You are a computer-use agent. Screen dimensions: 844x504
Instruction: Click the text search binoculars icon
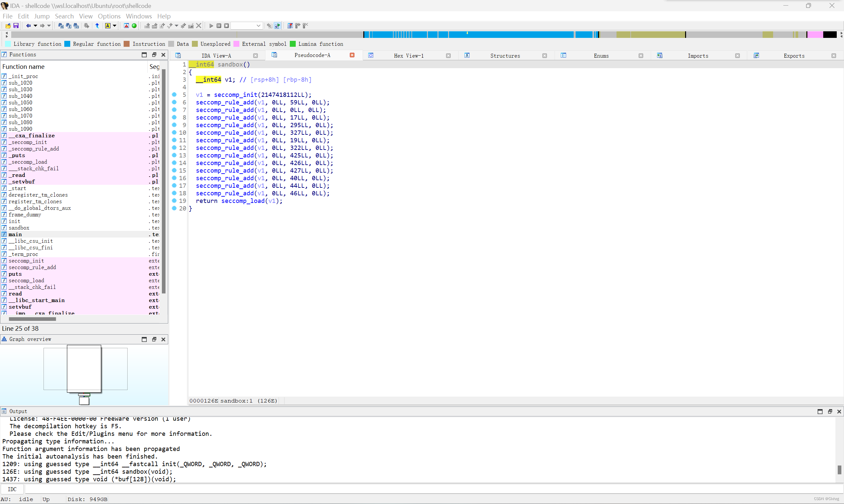tap(69, 26)
